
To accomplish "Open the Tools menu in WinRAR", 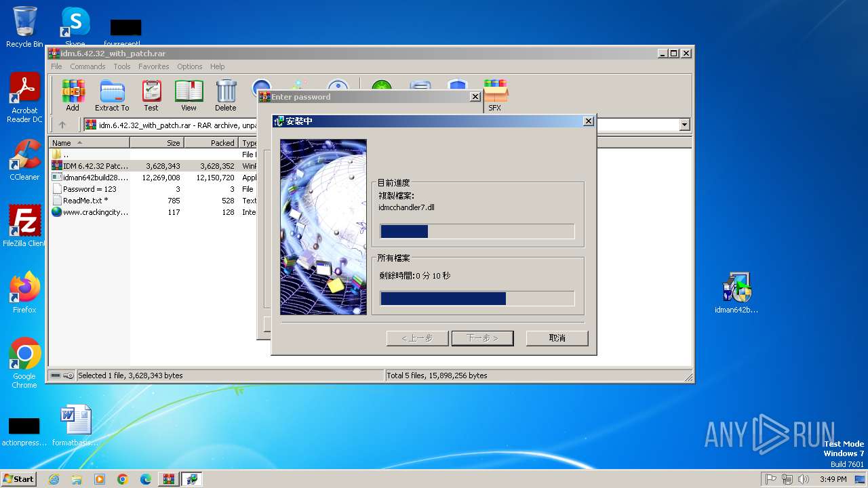I will coord(122,66).
